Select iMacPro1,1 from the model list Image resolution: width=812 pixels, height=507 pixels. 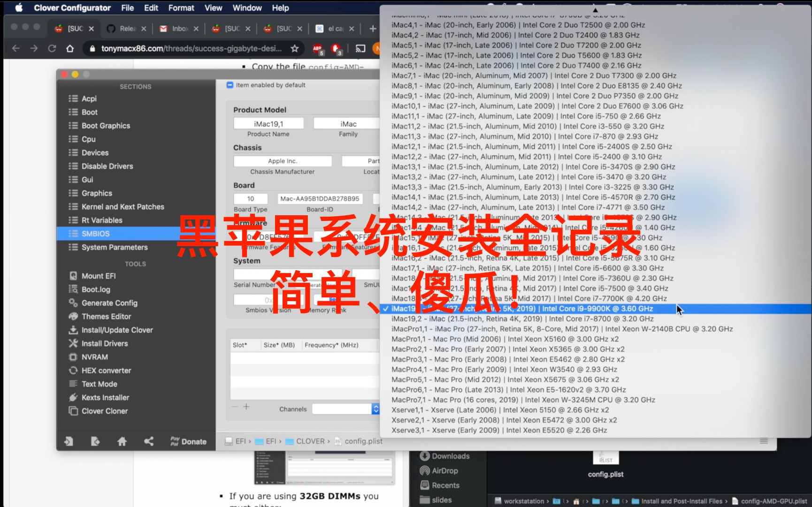[x=596, y=329]
